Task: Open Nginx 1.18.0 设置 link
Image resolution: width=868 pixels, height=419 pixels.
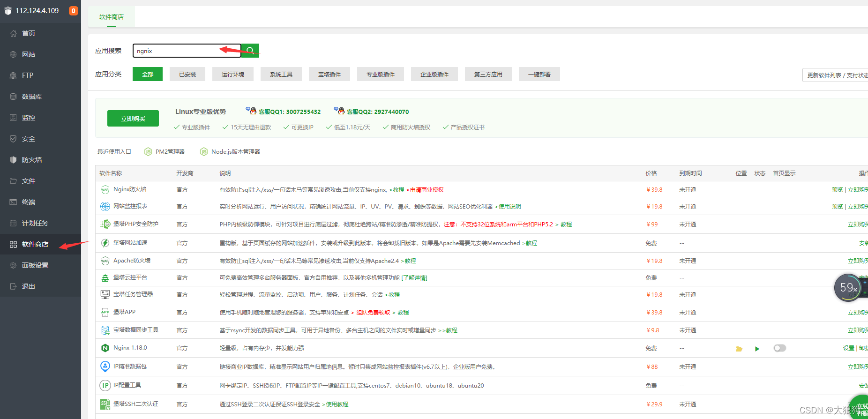Action: pyautogui.click(x=848, y=348)
